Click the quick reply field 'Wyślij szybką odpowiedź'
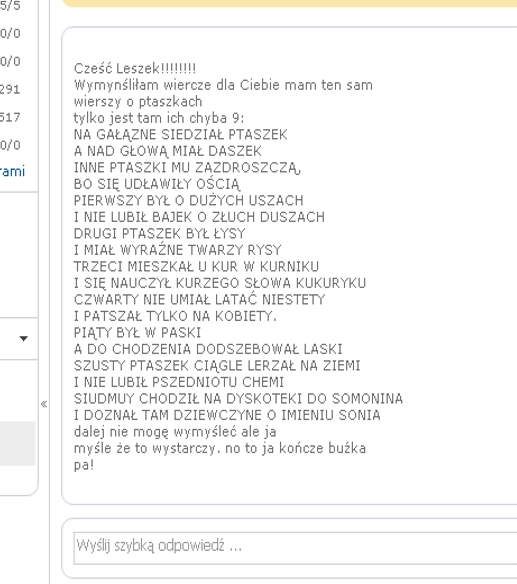 [295, 548]
